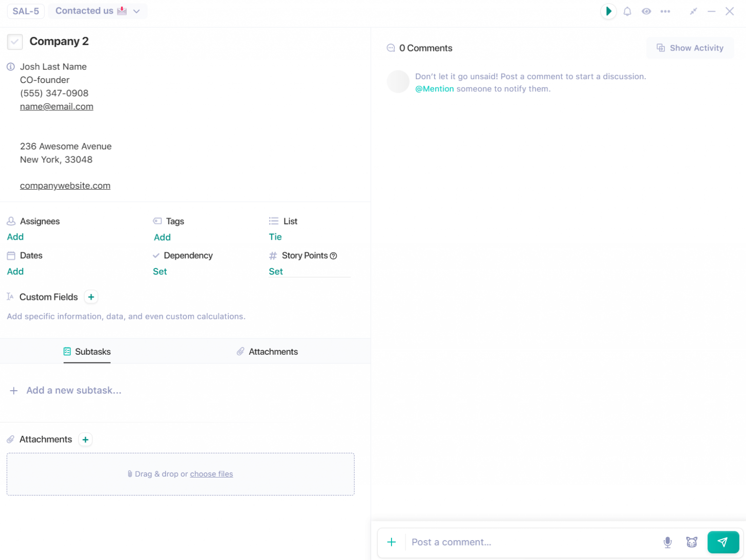Click Set under Story Points
This screenshot has width=746, height=560.
coord(275,271)
